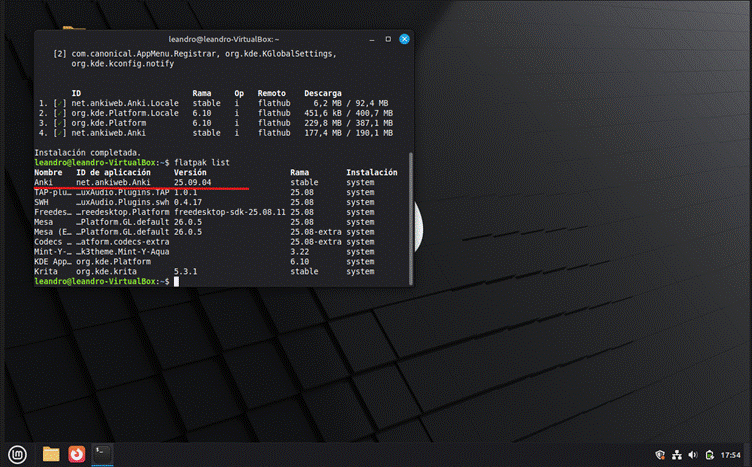The width and height of the screenshot is (752, 467).
Task: Click the ID ending 'atform.codecs-extra'
Action: [123, 242]
